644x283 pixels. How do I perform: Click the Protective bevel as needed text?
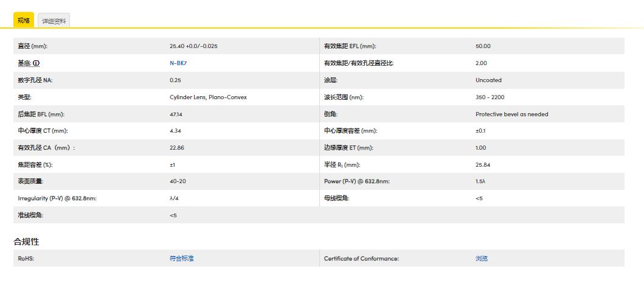pos(511,114)
